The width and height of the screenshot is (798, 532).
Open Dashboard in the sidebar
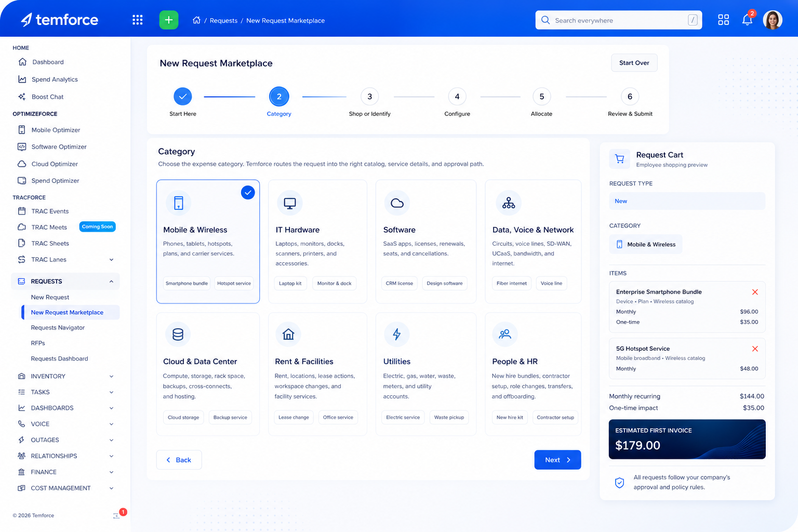pos(48,62)
